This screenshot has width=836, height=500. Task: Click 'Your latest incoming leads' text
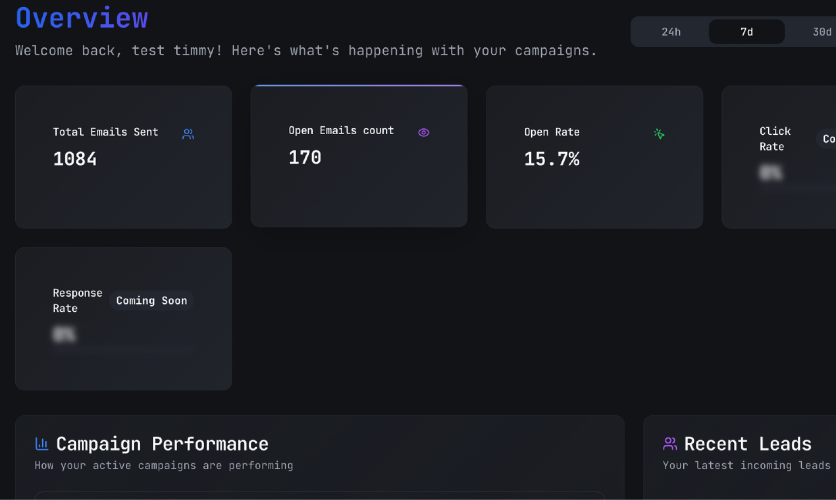click(746, 465)
